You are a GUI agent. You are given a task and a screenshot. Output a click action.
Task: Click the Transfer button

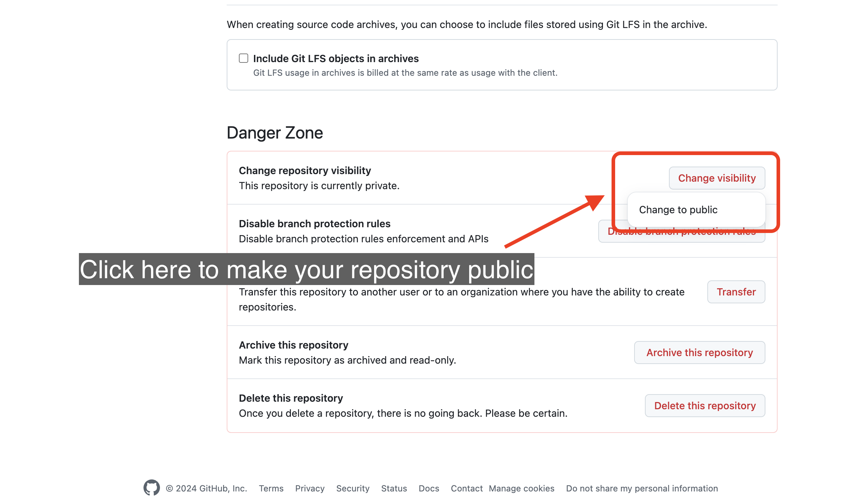736,292
